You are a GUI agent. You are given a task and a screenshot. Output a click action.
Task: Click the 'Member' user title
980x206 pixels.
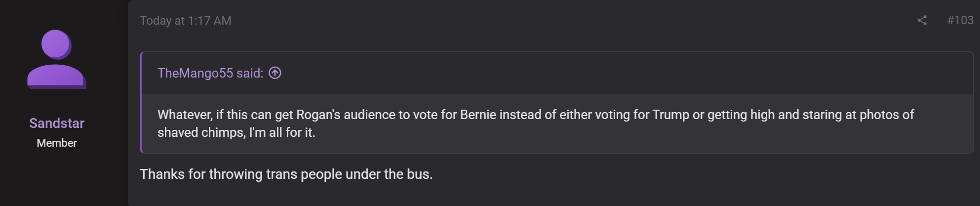pyautogui.click(x=57, y=143)
